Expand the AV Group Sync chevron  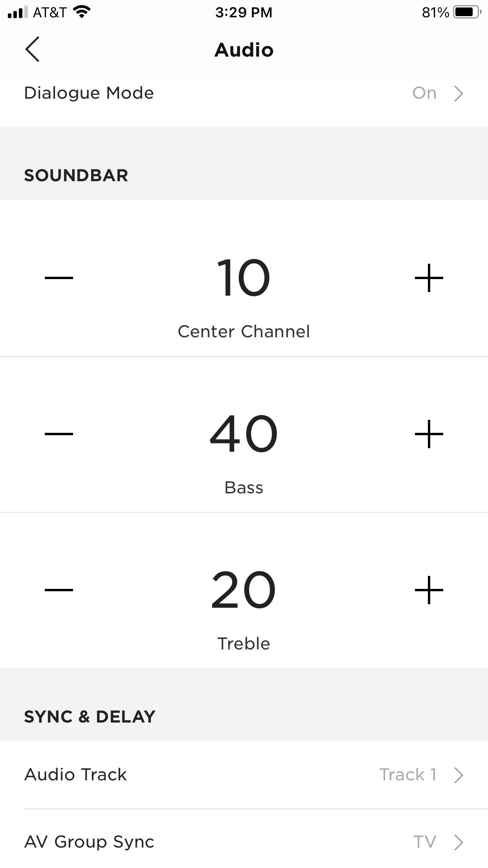(459, 842)
